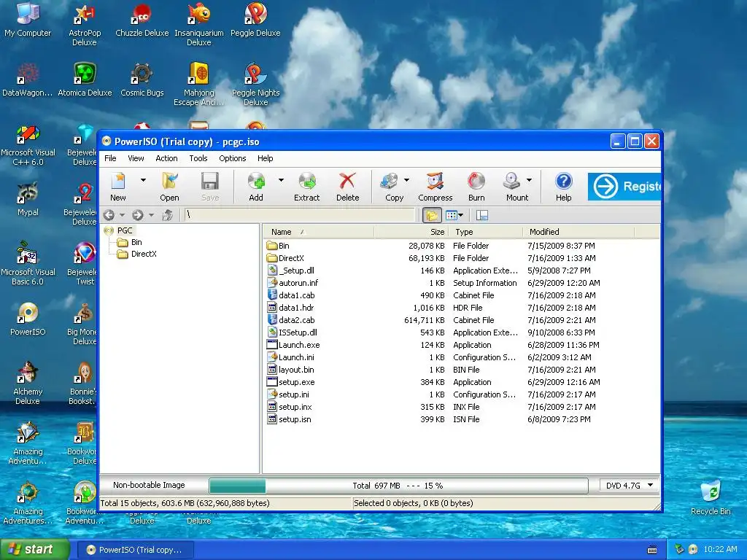Click the Compress toolbar icon
Image resolution: width=747 pixels, height=560 pixels.
coord(435,187)
